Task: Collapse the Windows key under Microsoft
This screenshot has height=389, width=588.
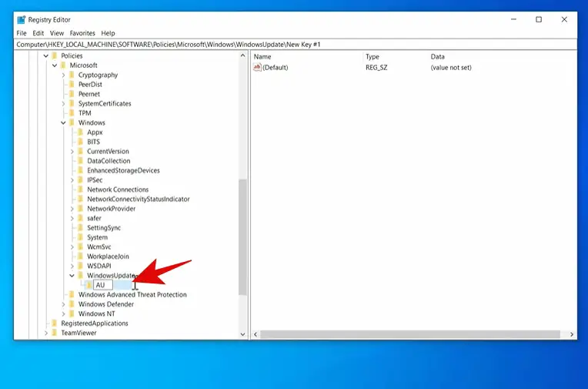Action: coord(63,122)
